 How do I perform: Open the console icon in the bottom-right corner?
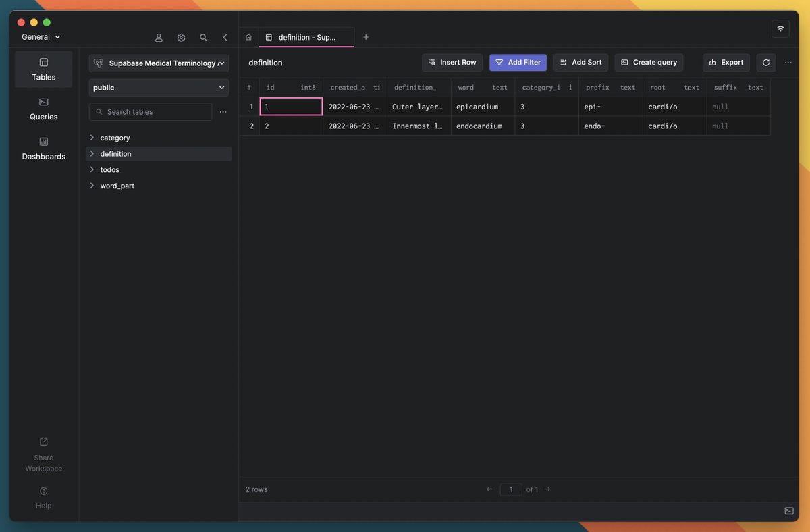[789, 511]
